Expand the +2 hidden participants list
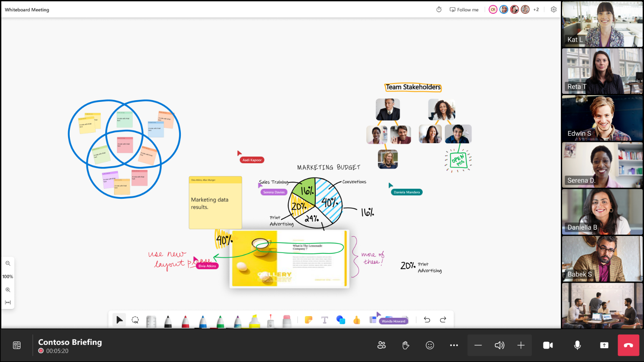Screen dimensions: 644x362 pos(536,9)
